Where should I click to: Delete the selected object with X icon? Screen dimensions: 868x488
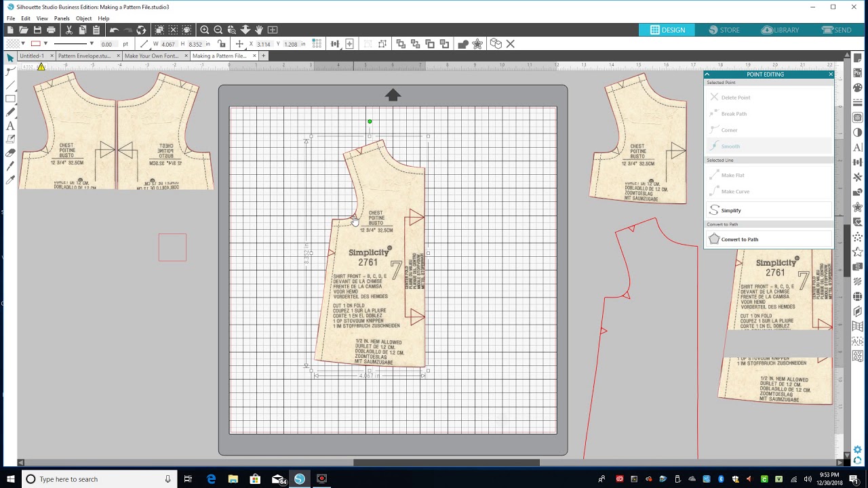(x=511, y=44)
